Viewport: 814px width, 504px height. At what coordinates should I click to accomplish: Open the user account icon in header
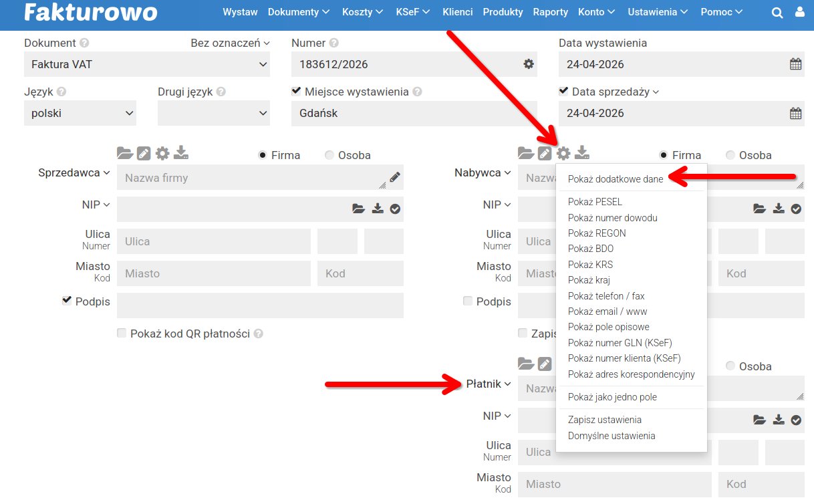(800, 13)
